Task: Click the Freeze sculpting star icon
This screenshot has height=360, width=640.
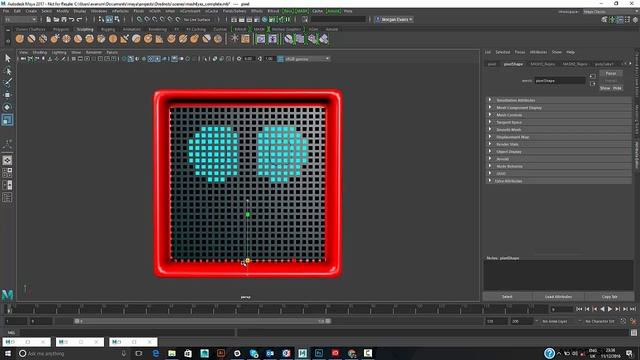Action: pyautogui.click(x=234, y=39)
